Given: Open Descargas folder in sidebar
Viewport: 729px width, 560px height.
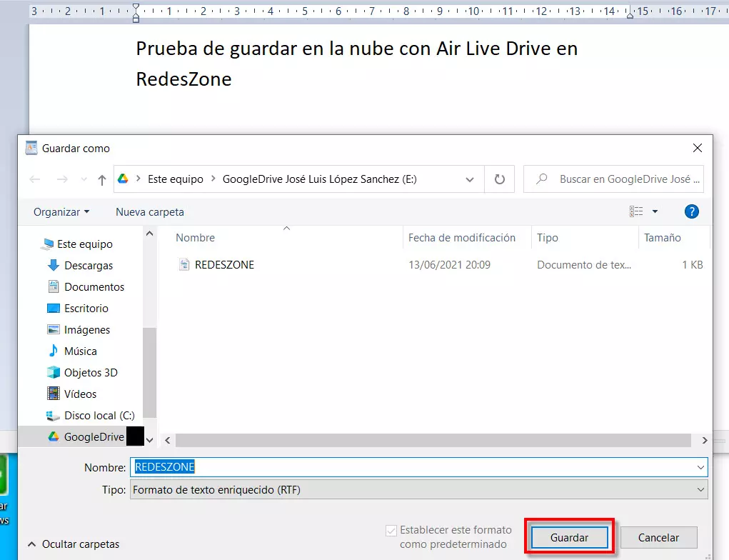Looking at the screenshot, I should pos(89,266).
